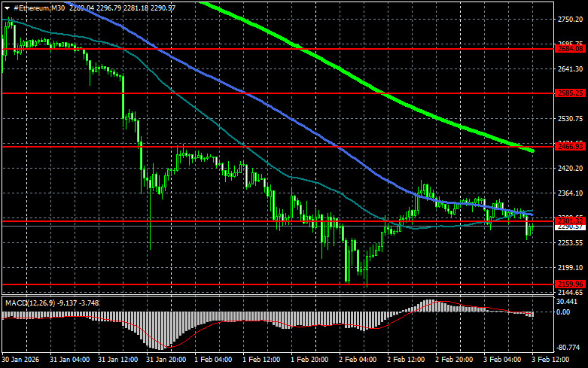Viewport: 588px width, 368px height.
Task: Click the MACD(12,26,9) indicator label
Action: tap(29, 303)
